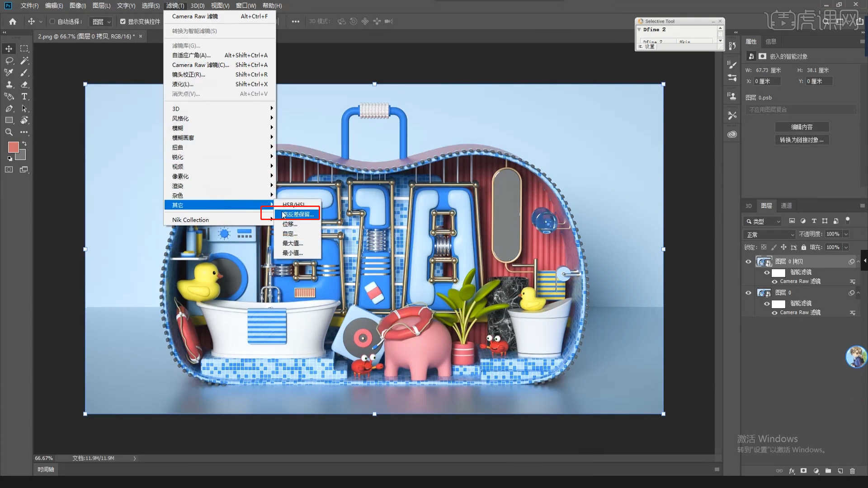The height and width of the screenshot is (488, 868).
Task: Click the delete layer trash icon
Action: coord(852,471)
